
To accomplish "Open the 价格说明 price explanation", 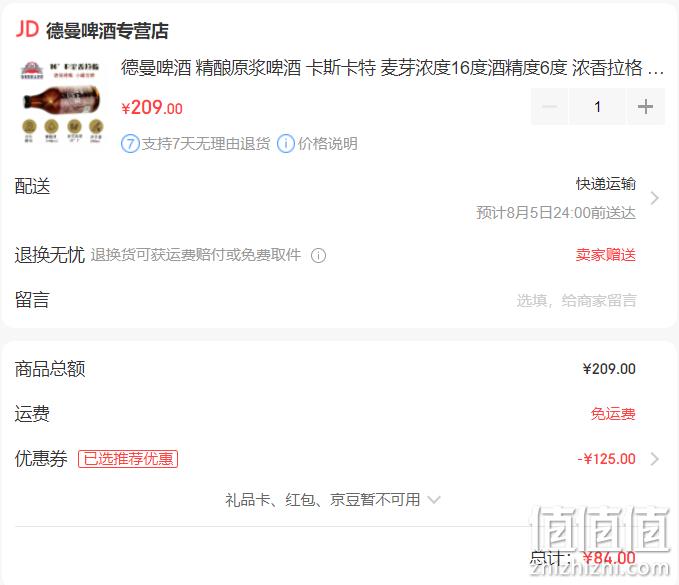I will pos(327,143).
